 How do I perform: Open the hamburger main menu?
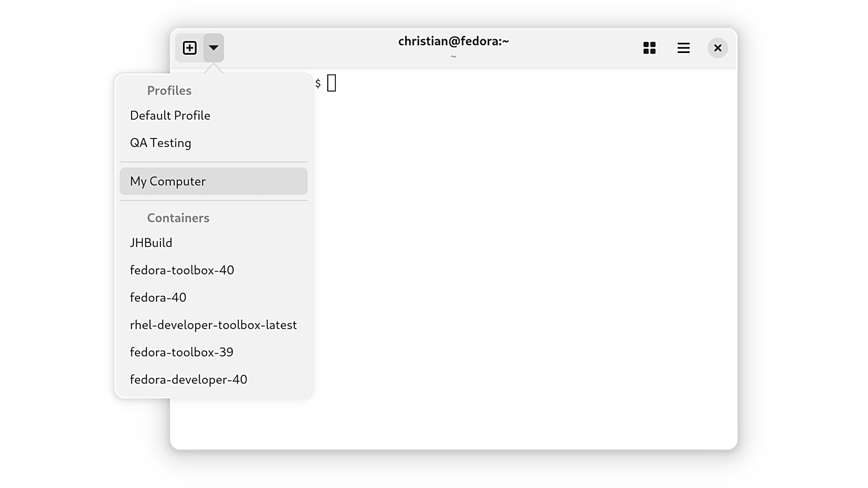click(683, 48)
